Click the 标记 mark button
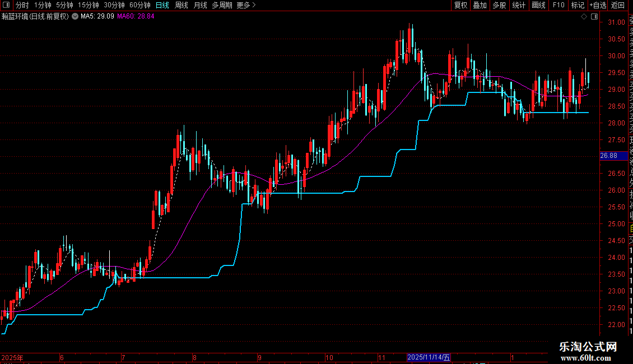The image size is (633, 364). (578, 5)
